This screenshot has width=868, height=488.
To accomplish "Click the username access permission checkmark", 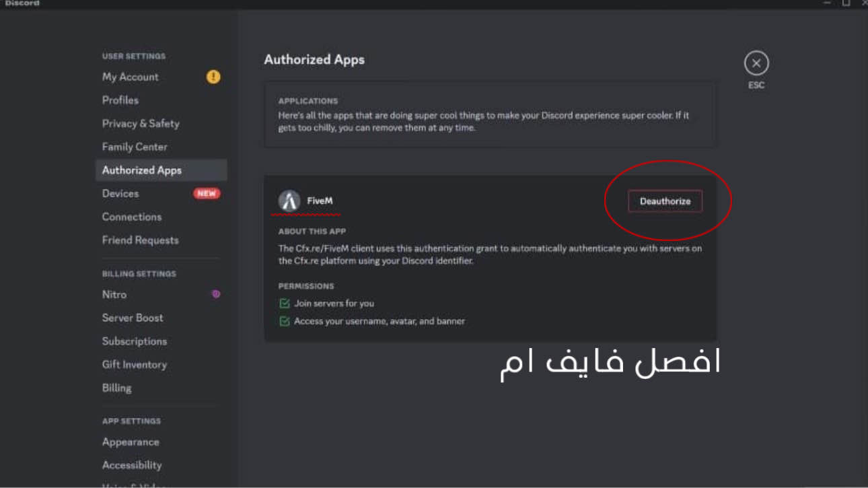I will click(x=285, y=321).
